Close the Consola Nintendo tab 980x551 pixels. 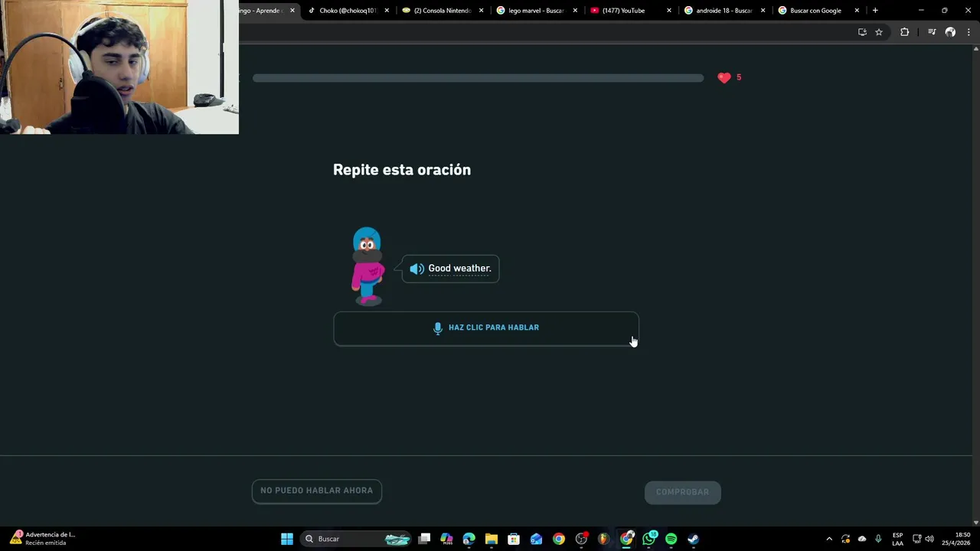pyautogui.click(x=481, y=11)
